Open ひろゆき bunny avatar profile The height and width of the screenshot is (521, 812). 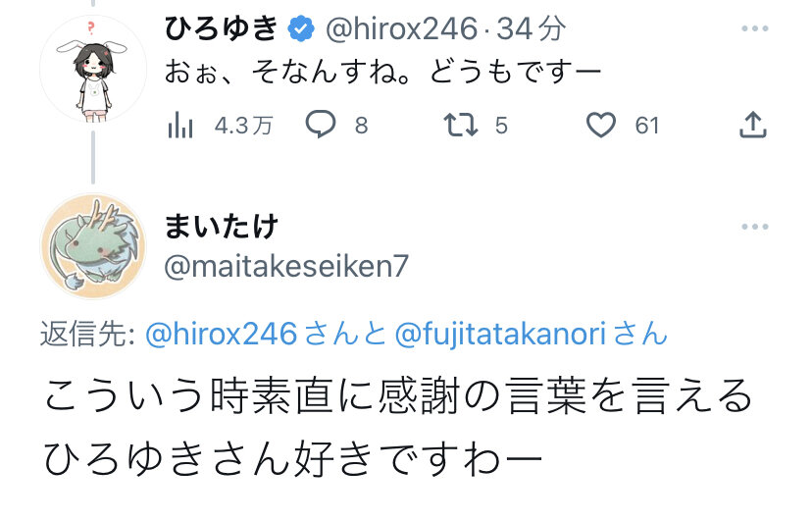click(93, 69)
